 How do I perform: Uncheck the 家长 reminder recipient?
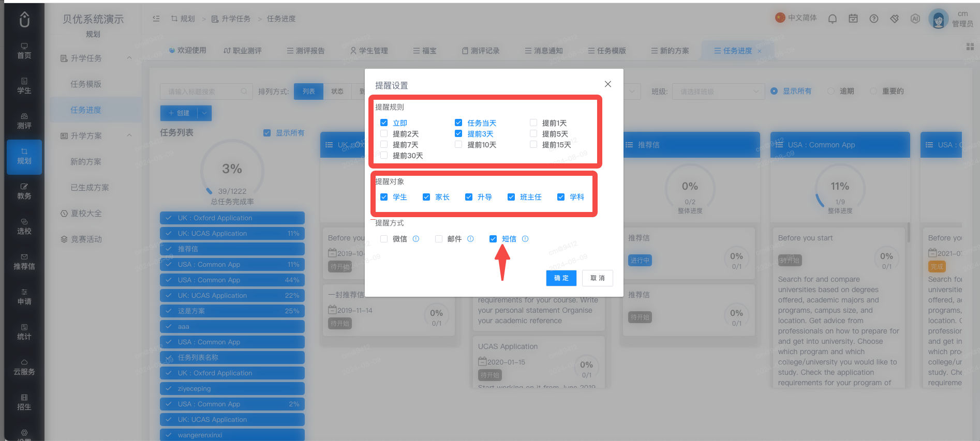coord(426,197)
